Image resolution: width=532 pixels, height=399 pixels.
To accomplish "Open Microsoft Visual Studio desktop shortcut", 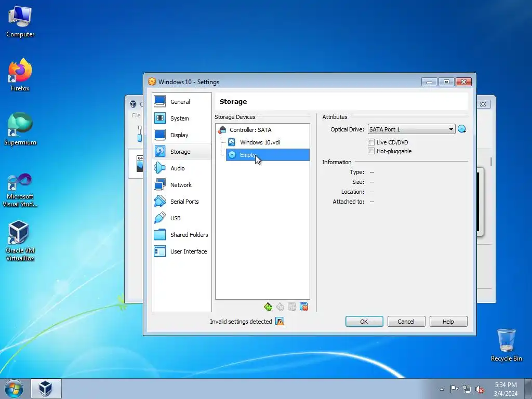I will pos(20,190).
